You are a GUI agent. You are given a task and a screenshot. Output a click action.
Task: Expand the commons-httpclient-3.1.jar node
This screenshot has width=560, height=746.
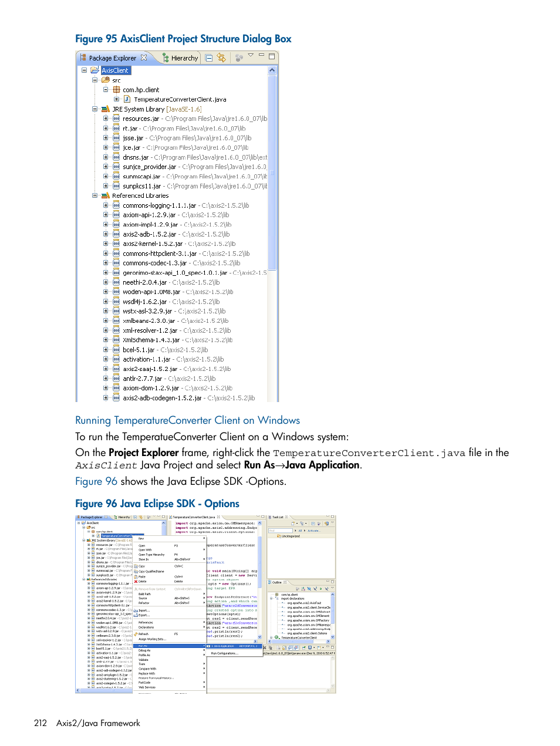tap(106, 254)
